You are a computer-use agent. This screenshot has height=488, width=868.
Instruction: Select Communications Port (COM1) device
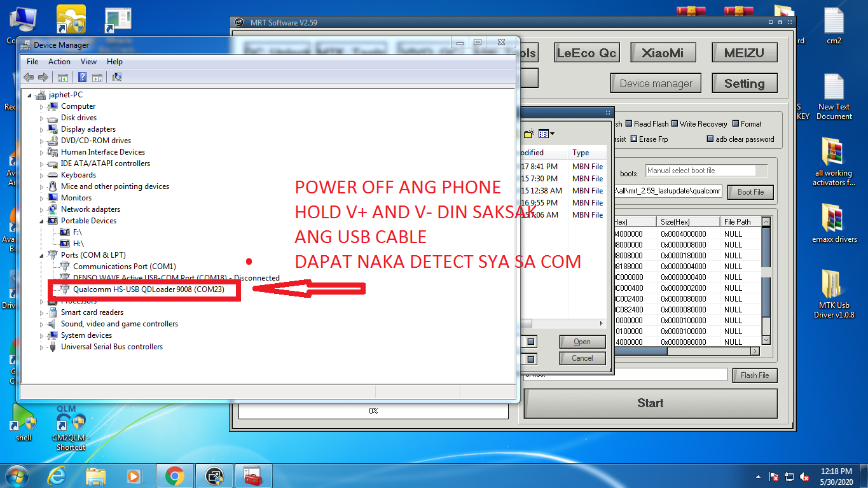124,267
